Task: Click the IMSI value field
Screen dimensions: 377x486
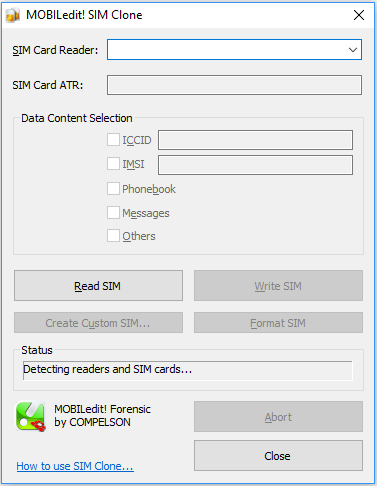Action: click(255, 165)
